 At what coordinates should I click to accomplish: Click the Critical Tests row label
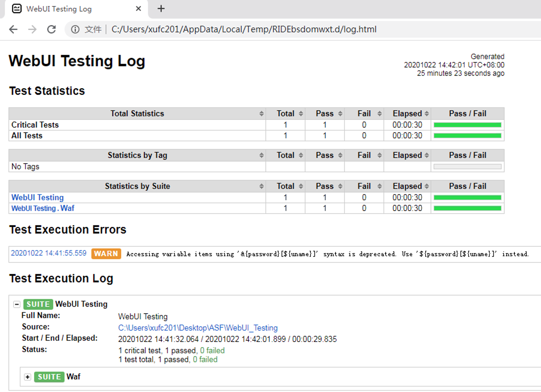35,125
